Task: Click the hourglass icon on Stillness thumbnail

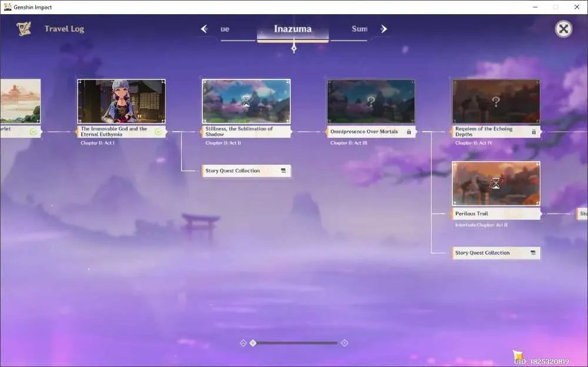Action: point(246,101)
